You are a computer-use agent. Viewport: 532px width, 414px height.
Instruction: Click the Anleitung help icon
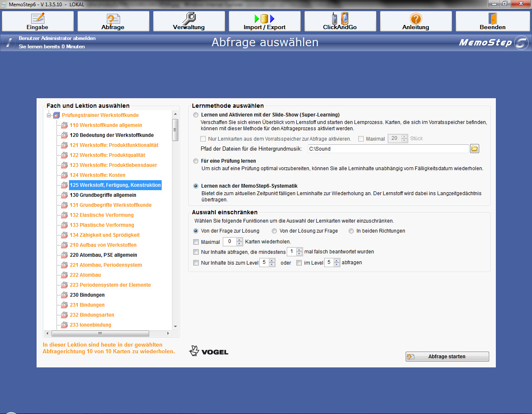pos(416,19)
